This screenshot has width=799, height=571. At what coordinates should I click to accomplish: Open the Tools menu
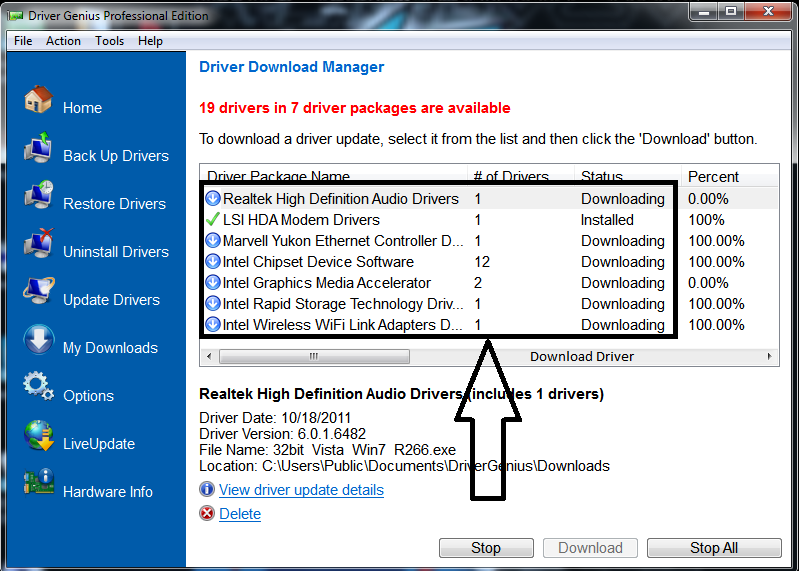click(110, 41)
